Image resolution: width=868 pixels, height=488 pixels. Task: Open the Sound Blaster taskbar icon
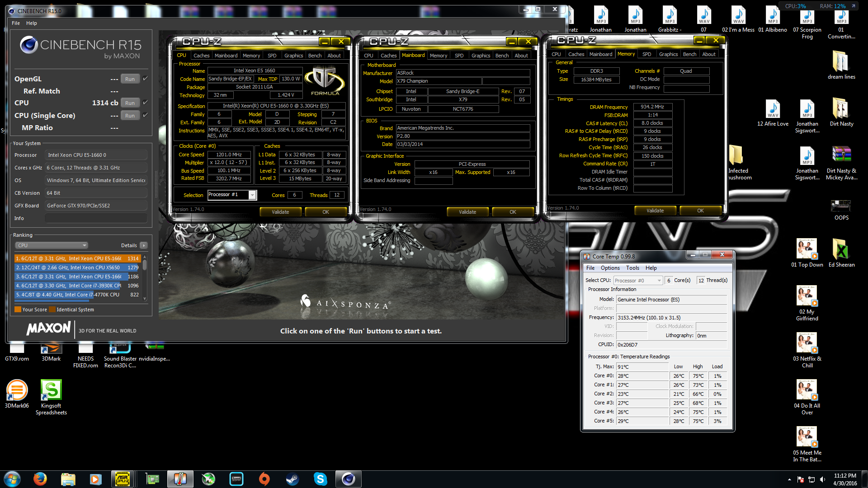coord(236,479)
